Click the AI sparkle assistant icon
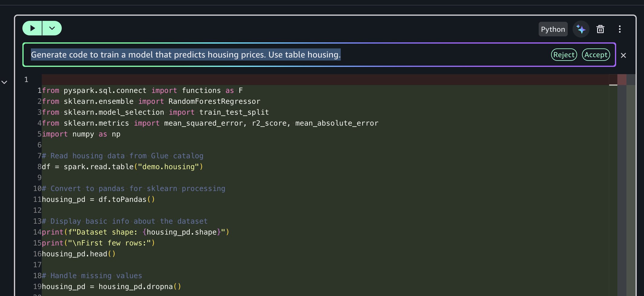644x296 pixels. click(x=581, y=29)
